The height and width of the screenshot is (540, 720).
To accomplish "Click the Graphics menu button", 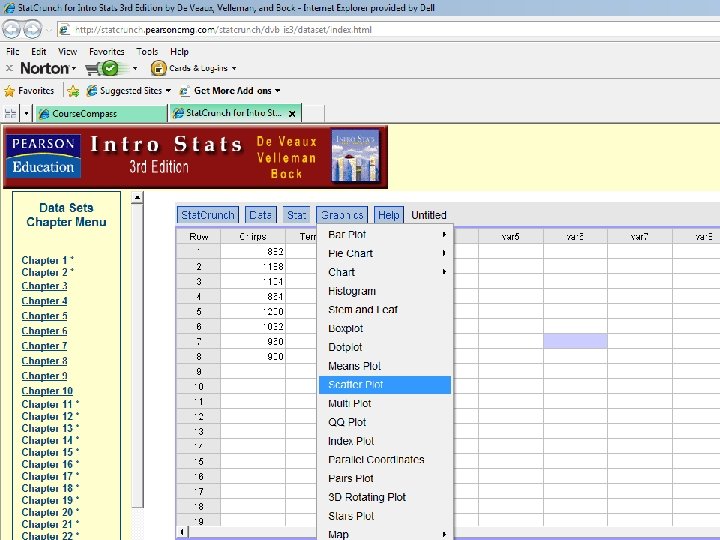I will pos(342,215).
